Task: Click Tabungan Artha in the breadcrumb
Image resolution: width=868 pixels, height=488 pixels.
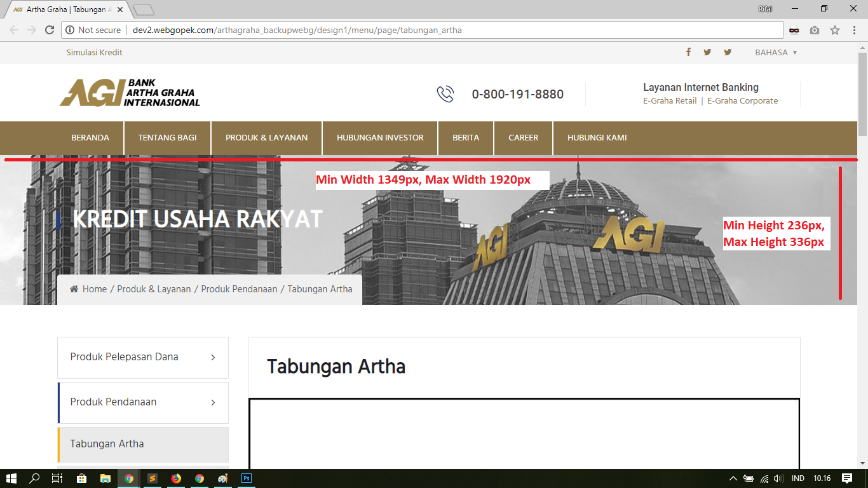Action: [x=320, y=289]
